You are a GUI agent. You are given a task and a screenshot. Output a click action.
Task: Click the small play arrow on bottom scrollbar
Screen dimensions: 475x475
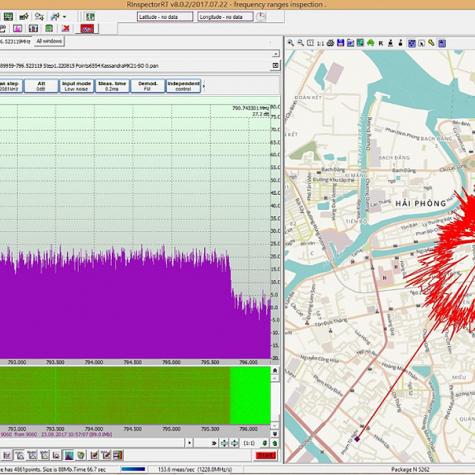tap(189, 443)
